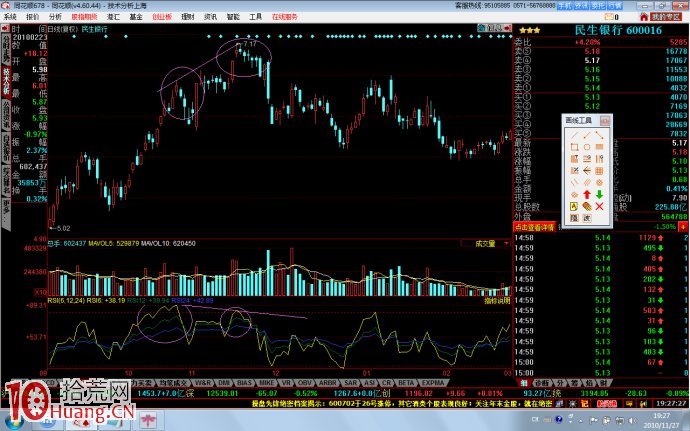Select the left-pointing arrow fan tool
The image size is (690, 431).
[585, 170]
